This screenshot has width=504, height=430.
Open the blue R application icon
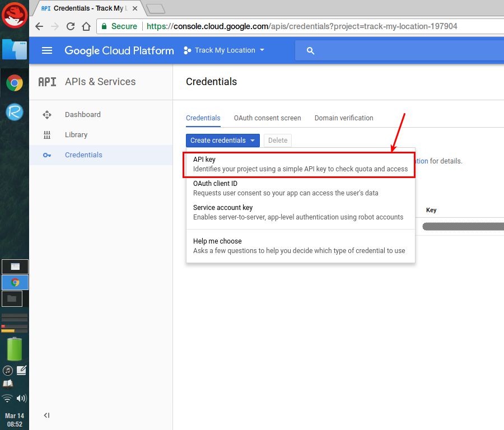pos(15,112)
